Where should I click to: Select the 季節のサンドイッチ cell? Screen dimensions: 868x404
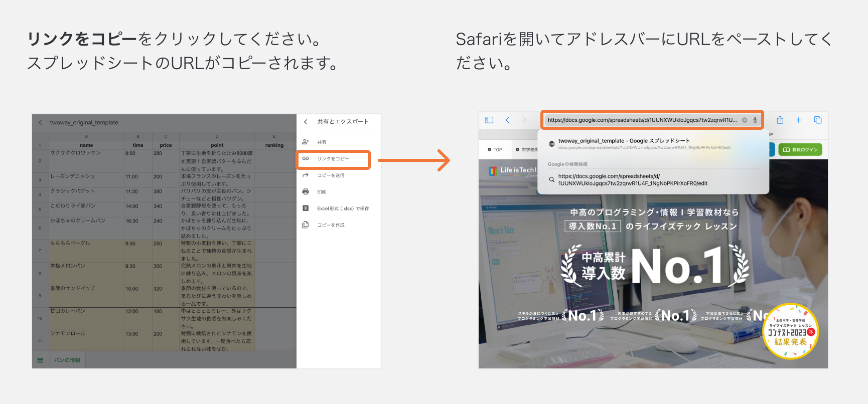coord(86,296)
